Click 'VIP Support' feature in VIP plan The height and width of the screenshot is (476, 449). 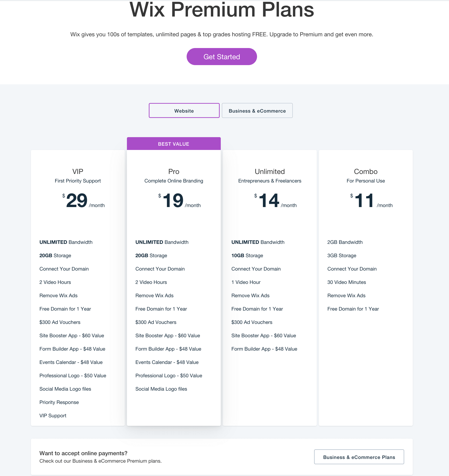(x=53, y=415)
